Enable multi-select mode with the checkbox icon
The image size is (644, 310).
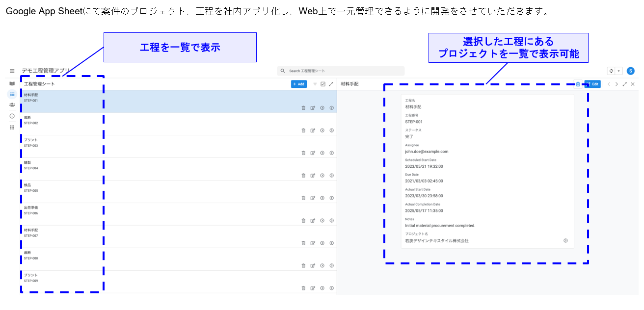click(x=323, y=84)
